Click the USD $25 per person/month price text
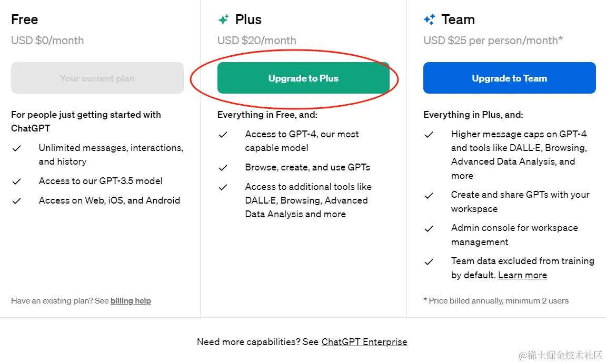This screenshot has width=606, height=364. (493, 41)
